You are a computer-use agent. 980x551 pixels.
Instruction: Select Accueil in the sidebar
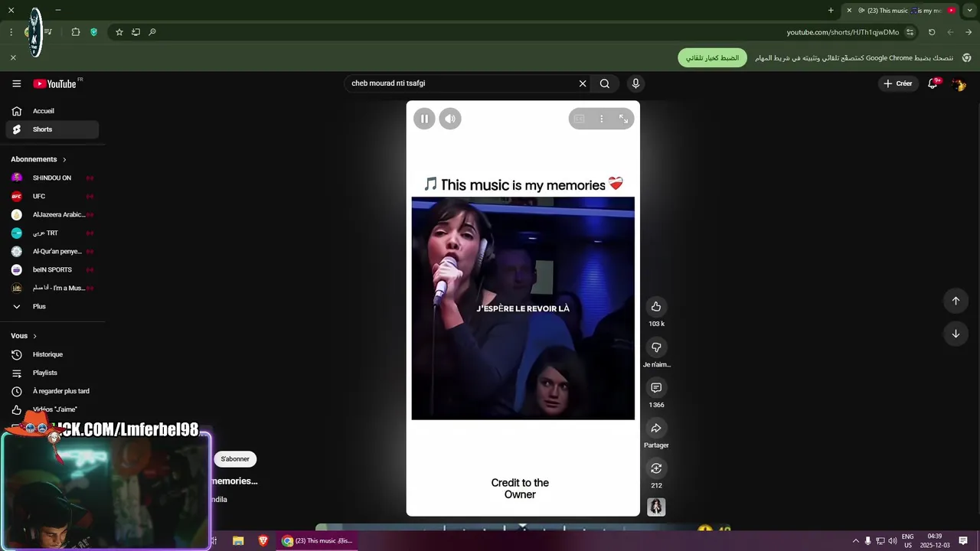click(52, 111)
